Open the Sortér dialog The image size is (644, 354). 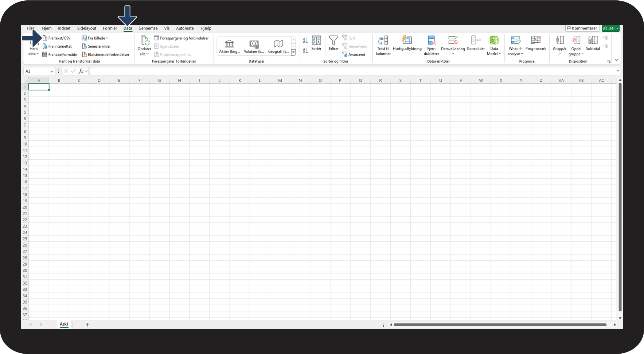[316, 43]
